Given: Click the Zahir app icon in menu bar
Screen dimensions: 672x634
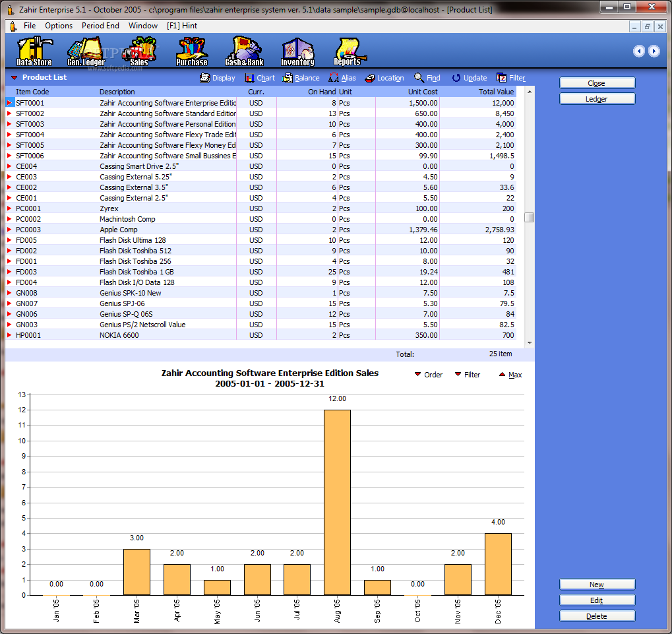Looking at the screenshot, I should pyautogui.click(x=13, y=26).
